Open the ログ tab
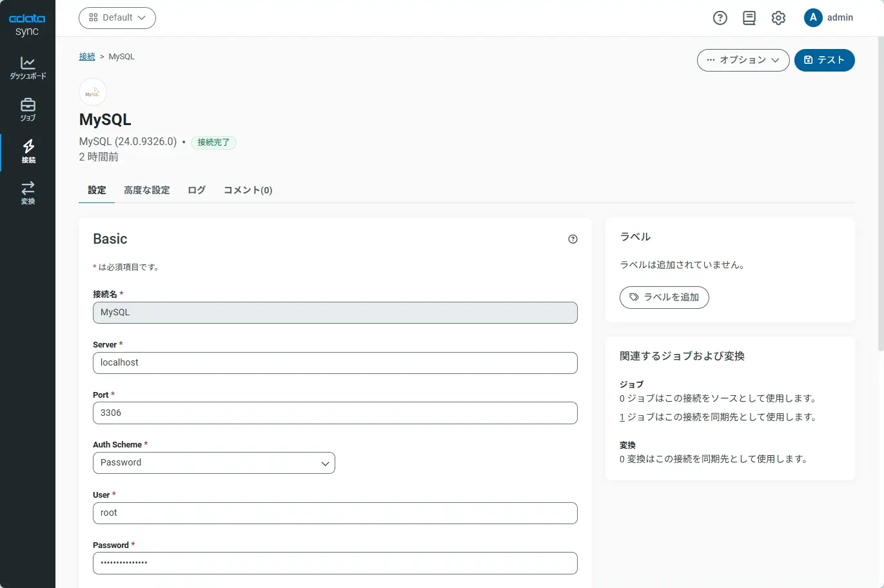The width and height of the screenshot is (884, 588). 197,190
